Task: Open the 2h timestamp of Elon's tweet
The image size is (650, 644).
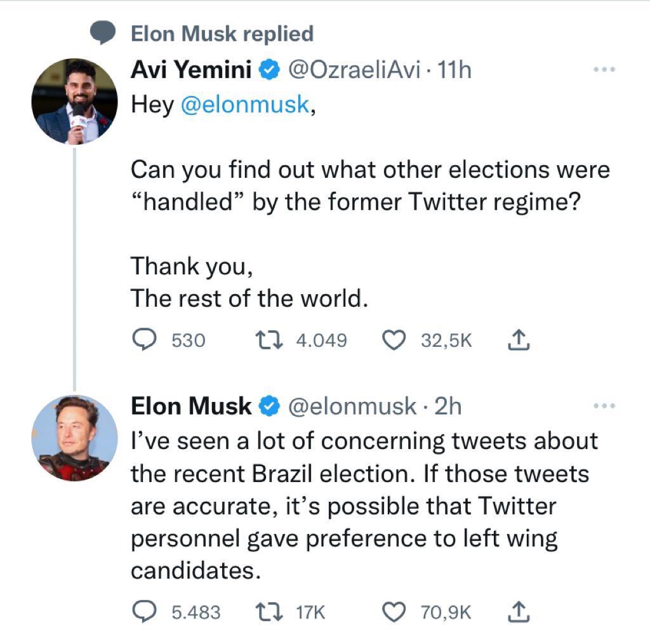Action: tap(448, 405)
